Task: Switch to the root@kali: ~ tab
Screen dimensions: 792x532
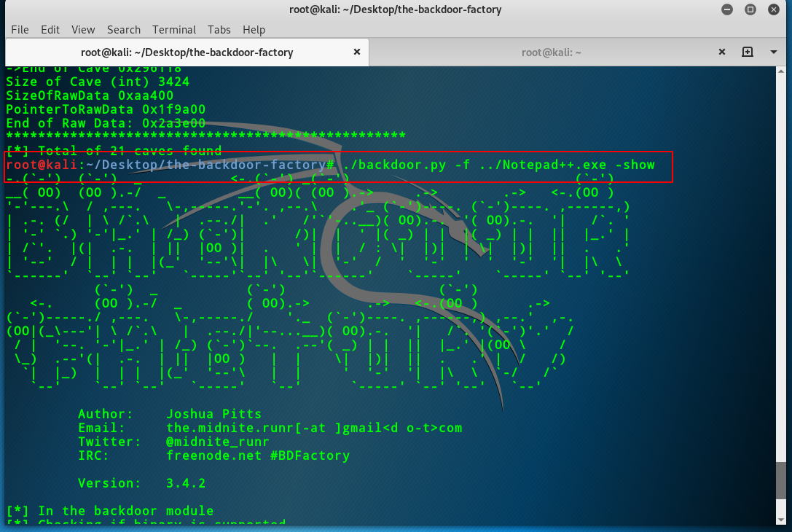Action: (551, 52)
